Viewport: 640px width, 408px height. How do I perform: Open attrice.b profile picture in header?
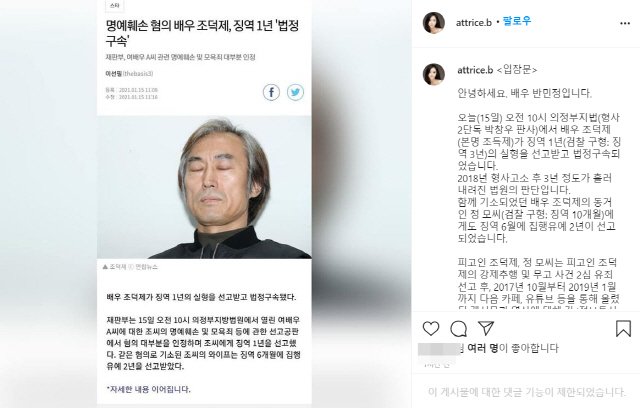pyautogui.click(x=433, y=23)
